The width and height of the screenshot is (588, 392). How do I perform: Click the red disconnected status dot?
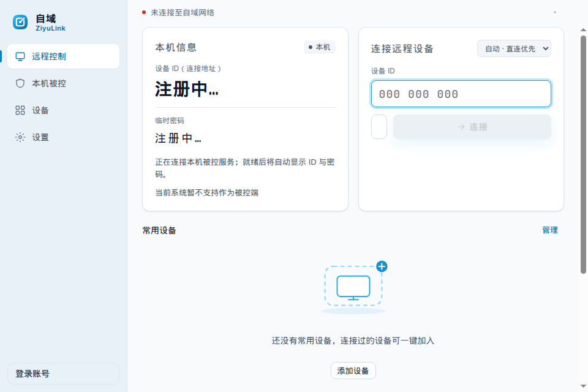(144, 12)
